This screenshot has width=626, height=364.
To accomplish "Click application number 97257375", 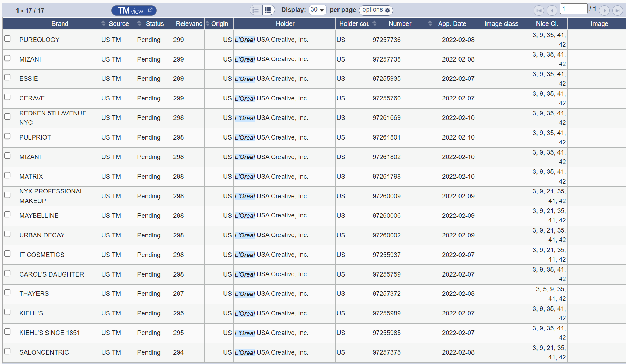I will pos(386,352).
